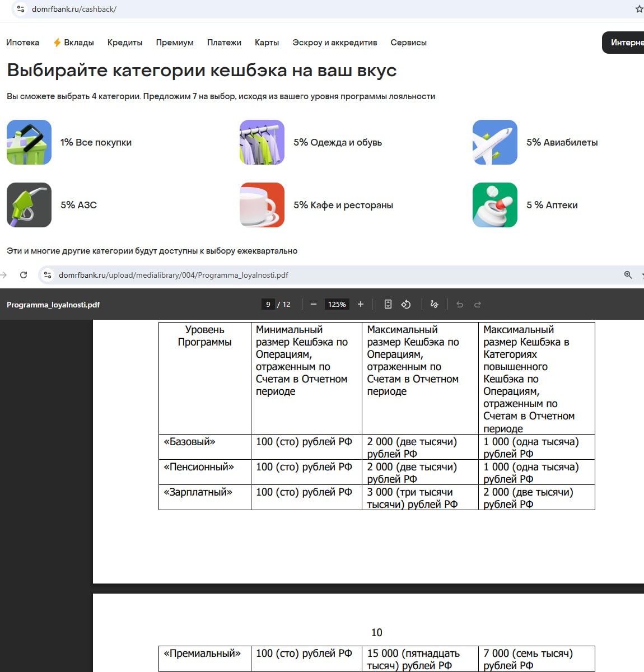Image resolution: width=644 pixels, height=672 pixels.
Task: Click the airplane Авиабилеты icon
Action: coord(494,142)
